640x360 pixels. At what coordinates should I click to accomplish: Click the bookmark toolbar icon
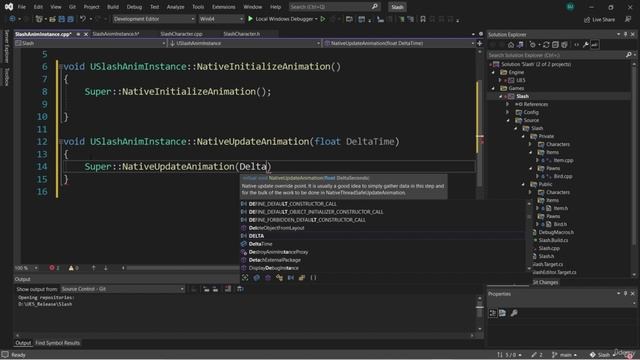click(x=423, y=19)
